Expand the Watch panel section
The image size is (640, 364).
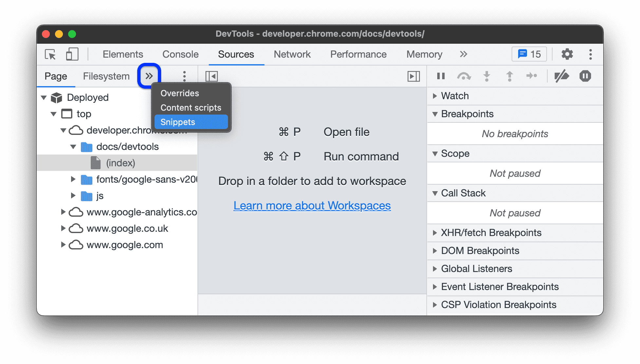tap(434, 96)
